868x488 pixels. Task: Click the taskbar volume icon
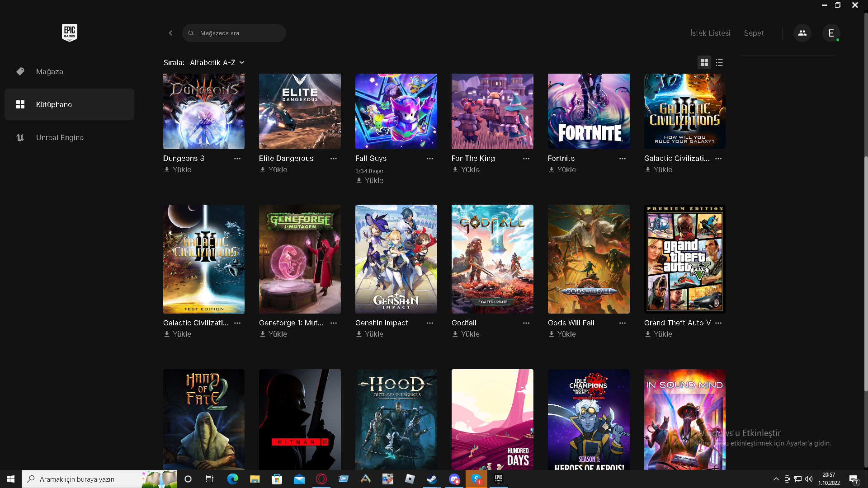tap(809, 479)
